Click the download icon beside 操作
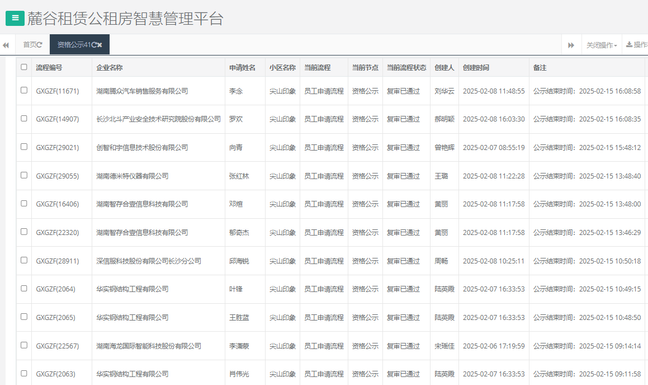 click(x=629, y=45)
